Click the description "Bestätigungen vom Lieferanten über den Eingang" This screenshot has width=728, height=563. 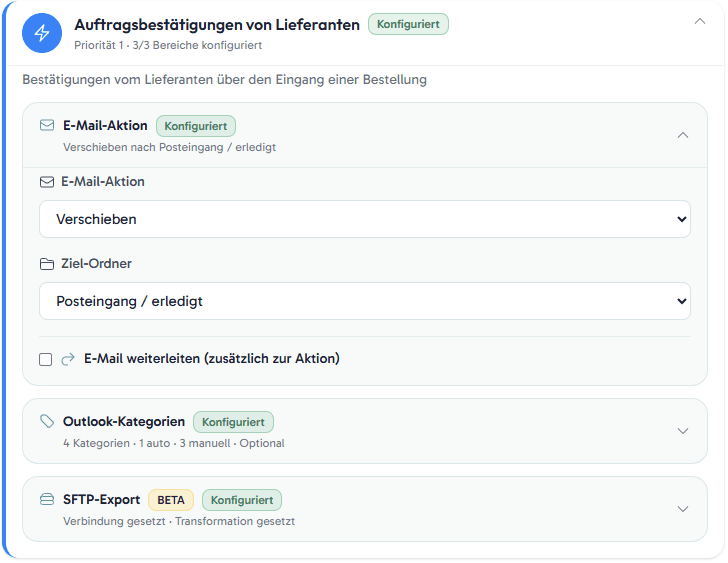coord(224,79)
